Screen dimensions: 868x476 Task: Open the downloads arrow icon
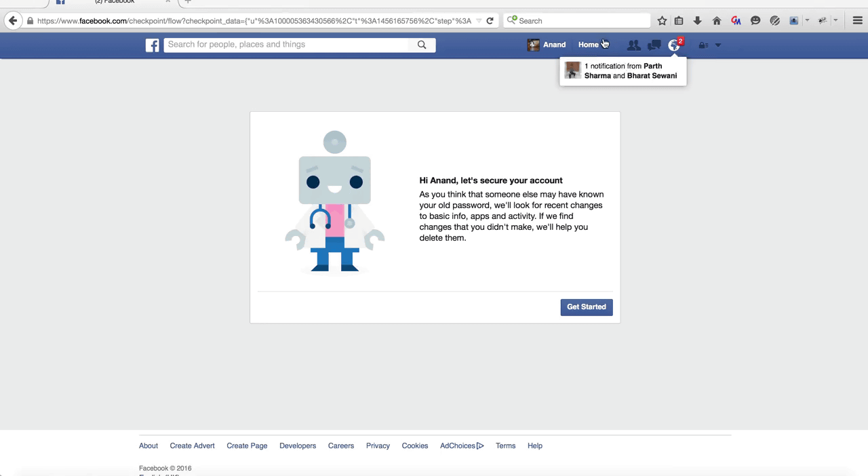pos(697,21)
